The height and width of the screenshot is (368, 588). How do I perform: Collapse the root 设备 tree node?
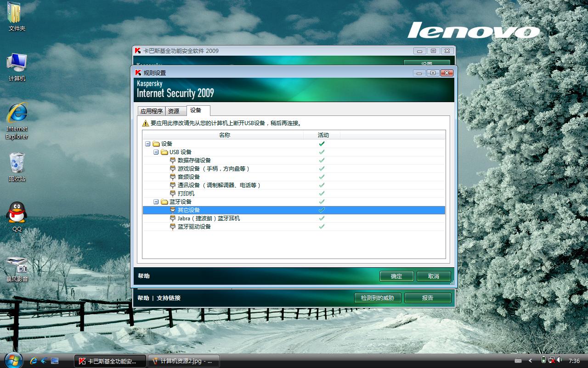point(147,144)
